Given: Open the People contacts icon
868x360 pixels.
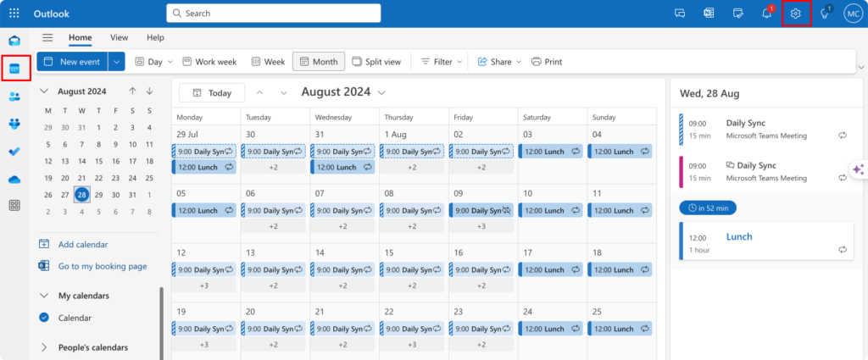Looking at the screenshot, I should [x=14, y=97].
